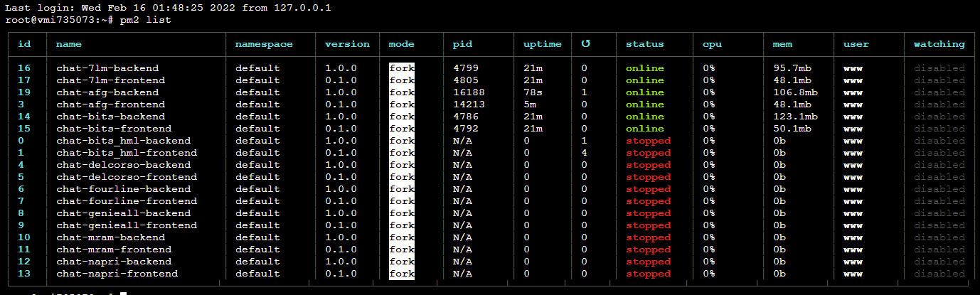Click the 'id' column header
980x295 pixels.
pyautogui.click(x=24, y=44)
